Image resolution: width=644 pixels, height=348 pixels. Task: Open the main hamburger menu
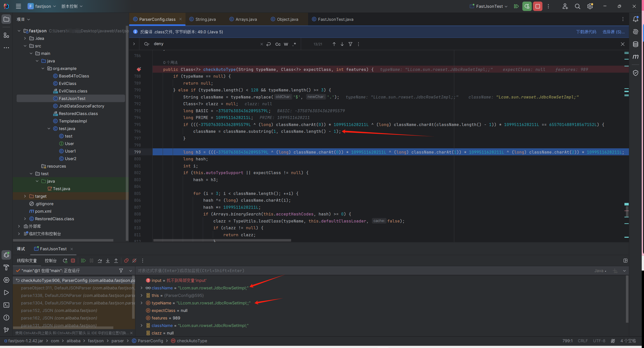click(x=18, y=6)
